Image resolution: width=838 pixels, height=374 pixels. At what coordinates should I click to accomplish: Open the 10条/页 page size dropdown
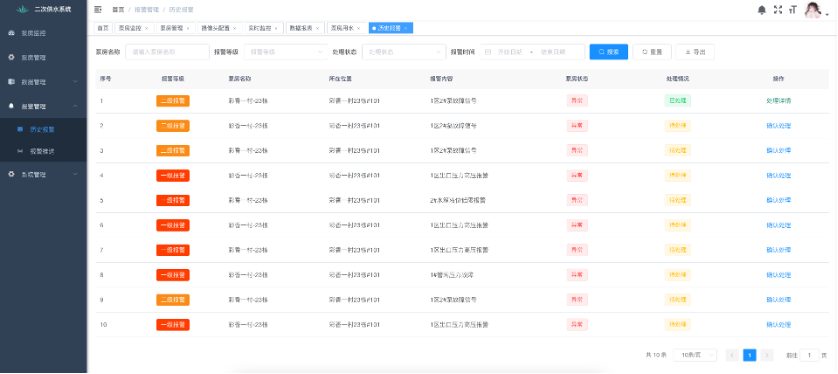[695, 355]
